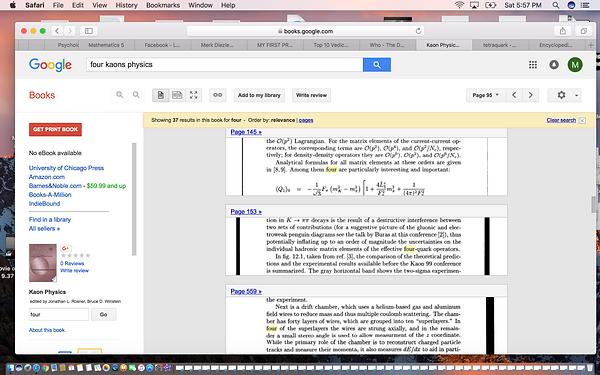
Task: Click Add to my library button
Action: pyautogui.click(x=259, y=95)
